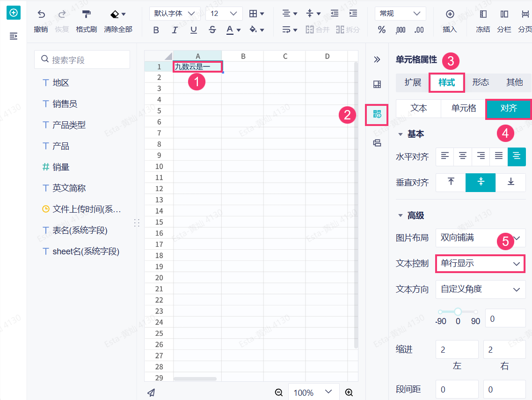Select the 英文简称 field
The image size is (532, 400).
click(x=69, y=188)
